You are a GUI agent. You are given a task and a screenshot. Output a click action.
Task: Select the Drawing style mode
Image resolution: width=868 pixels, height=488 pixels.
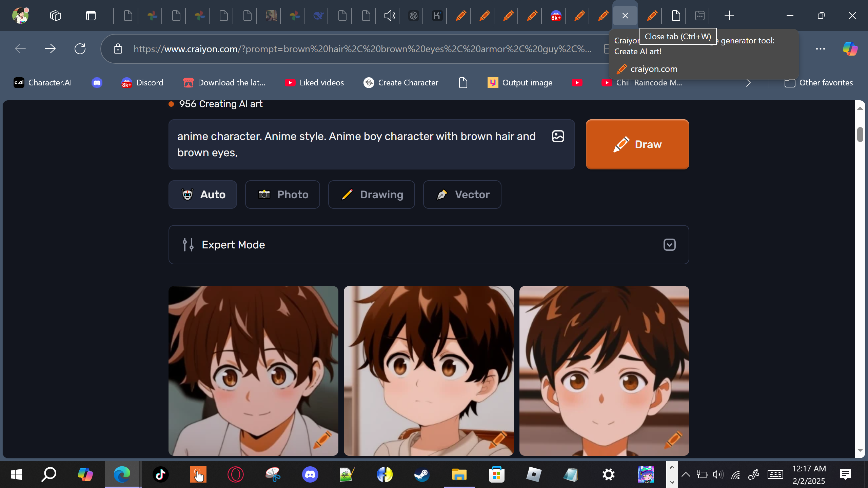coord(371,195)
